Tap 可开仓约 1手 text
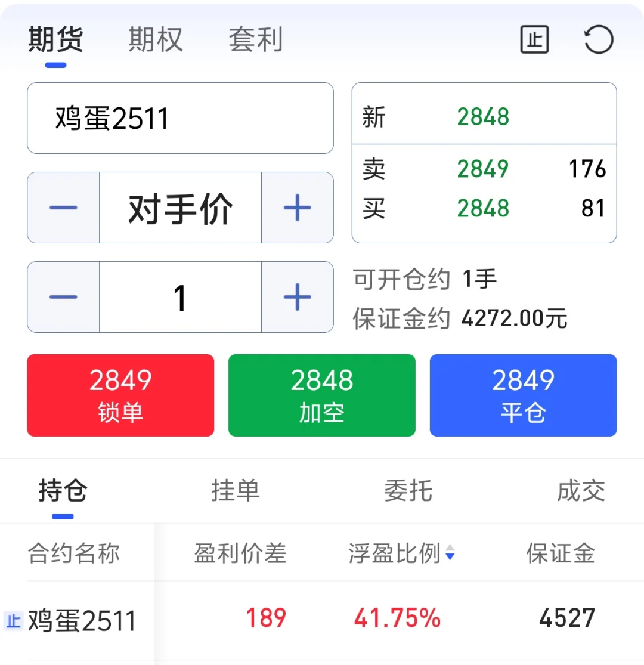 425,280
